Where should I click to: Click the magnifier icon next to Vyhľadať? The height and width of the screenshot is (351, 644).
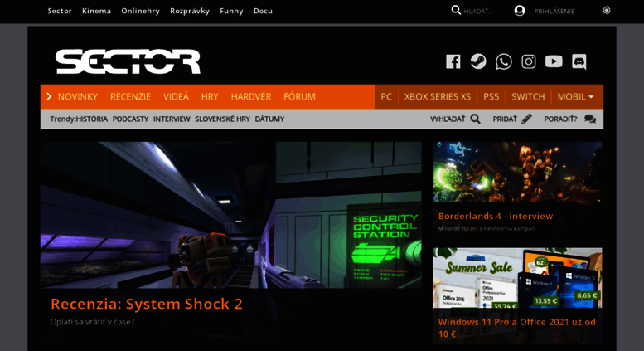(475, 119)
